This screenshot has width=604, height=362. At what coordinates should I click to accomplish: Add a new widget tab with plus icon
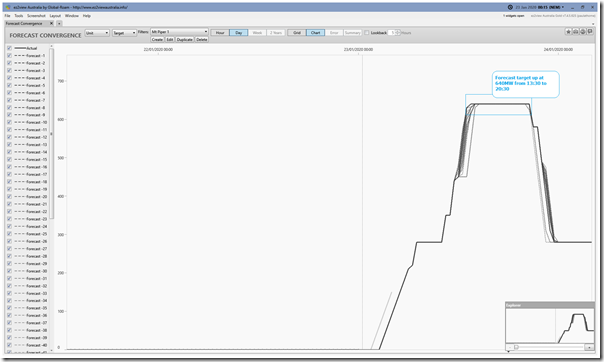pos(59,23)
